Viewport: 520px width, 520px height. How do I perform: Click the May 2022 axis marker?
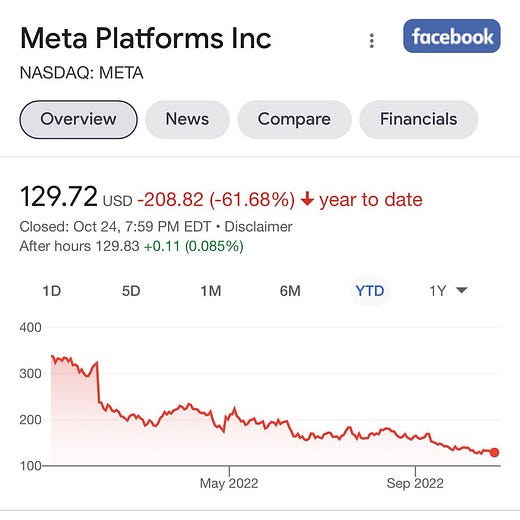pos(229,483)
